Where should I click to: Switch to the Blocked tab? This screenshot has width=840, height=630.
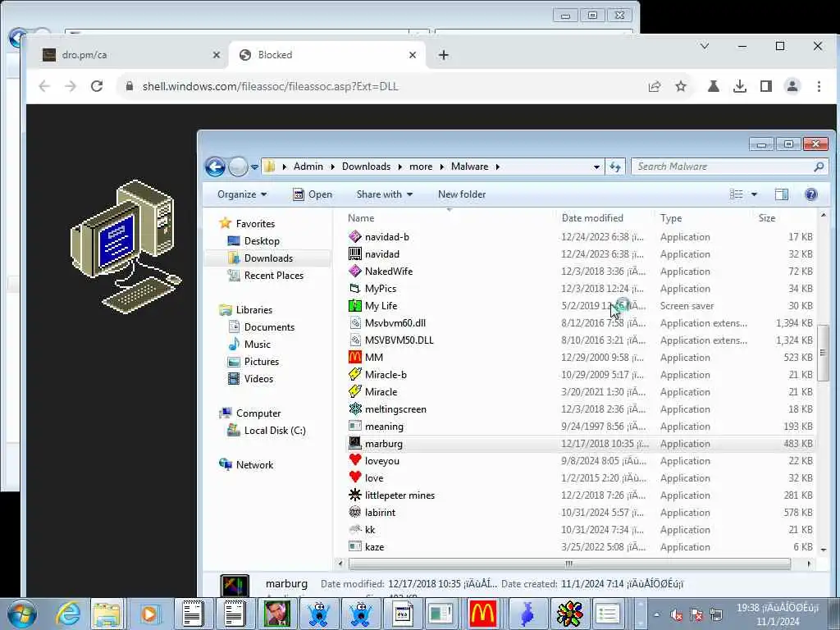point(327,55)
